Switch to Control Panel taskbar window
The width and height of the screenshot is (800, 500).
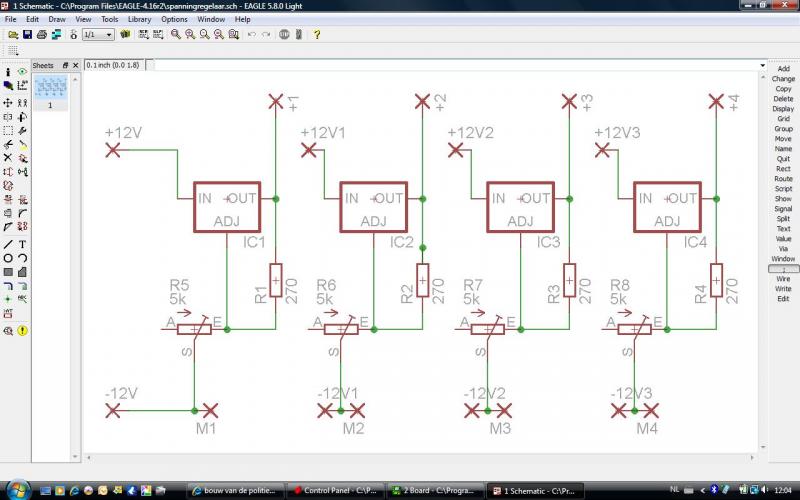tap(335, 490)
